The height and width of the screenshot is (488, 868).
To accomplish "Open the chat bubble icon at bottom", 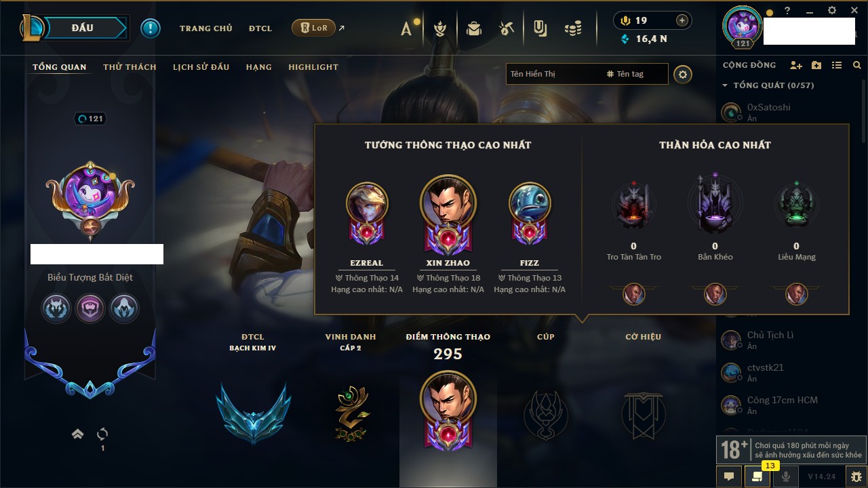I will point(729,476).
